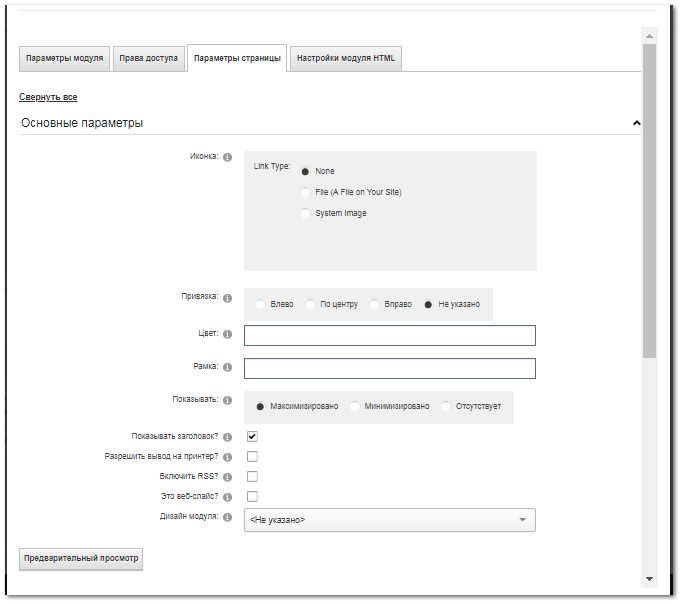Choose По центру alignment option
Screen dimensions: 682x604
pyautogui.click(x=311, y=304)
